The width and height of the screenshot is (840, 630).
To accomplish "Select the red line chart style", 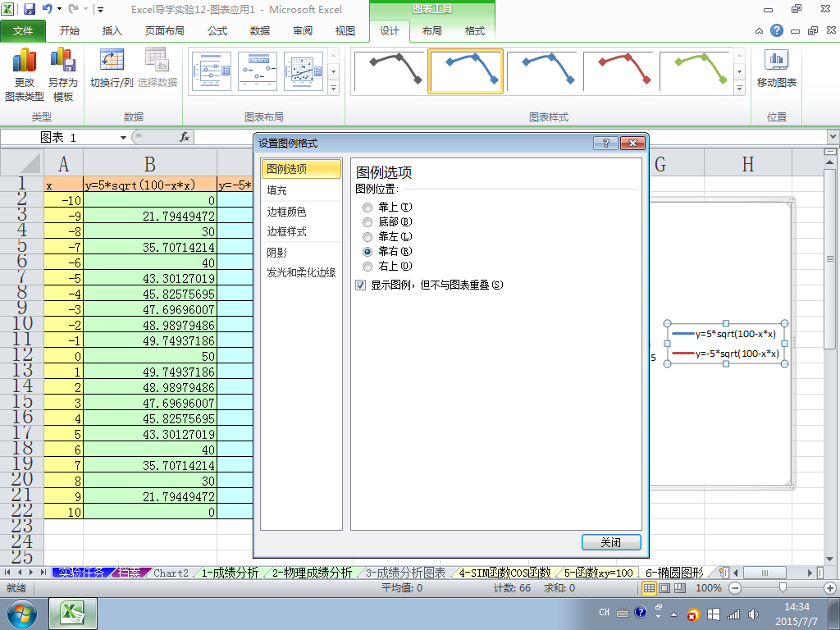I will [620, 71].
